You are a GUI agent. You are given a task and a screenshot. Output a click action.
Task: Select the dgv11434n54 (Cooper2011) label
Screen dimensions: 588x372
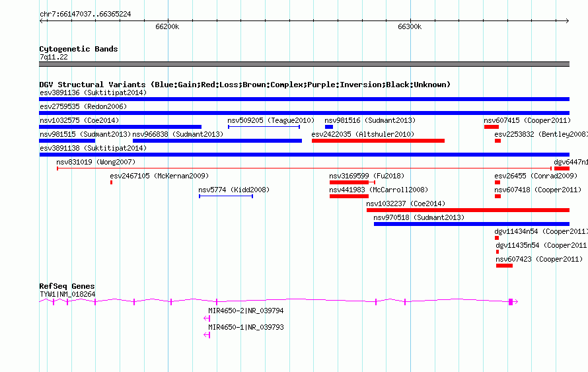[540, 231]
